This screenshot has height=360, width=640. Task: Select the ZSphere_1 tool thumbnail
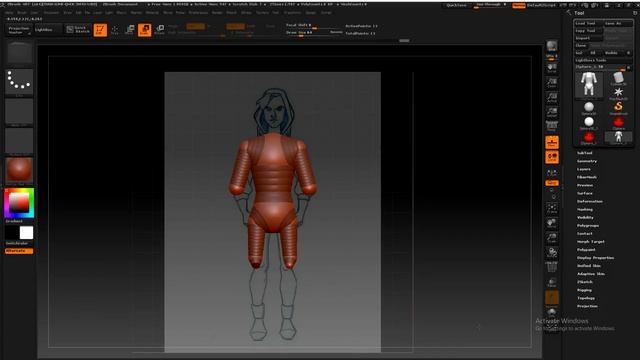(x=589, y=137)
